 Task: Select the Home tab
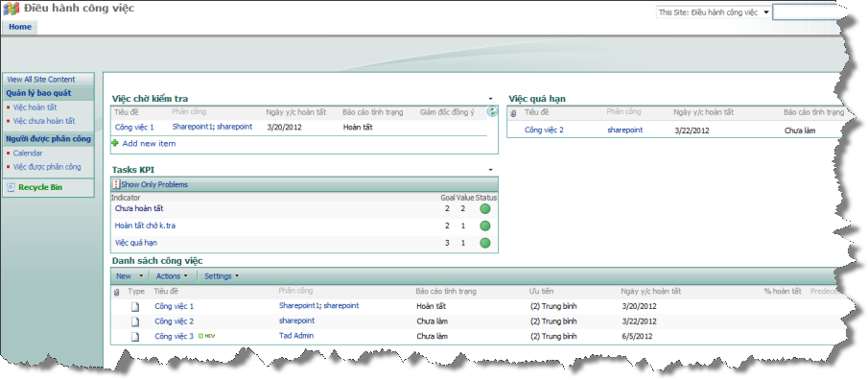20,27
